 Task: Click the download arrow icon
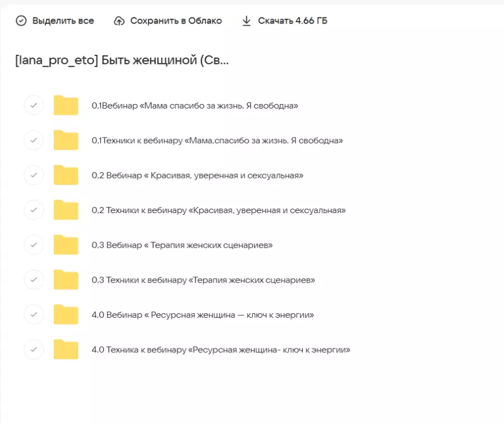click(x=246, y=21)
